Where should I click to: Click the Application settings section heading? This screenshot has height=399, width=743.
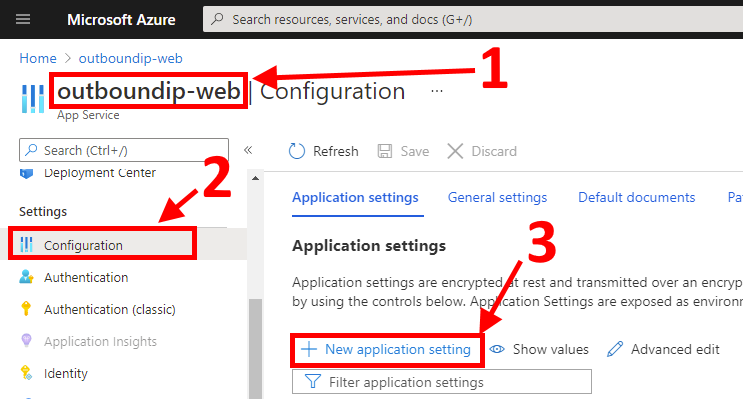(369, 245)
